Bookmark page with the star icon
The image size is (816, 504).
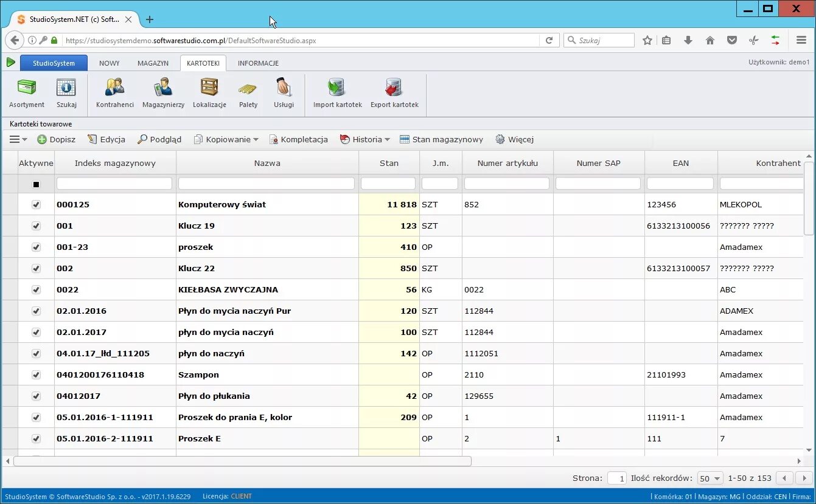647,40
